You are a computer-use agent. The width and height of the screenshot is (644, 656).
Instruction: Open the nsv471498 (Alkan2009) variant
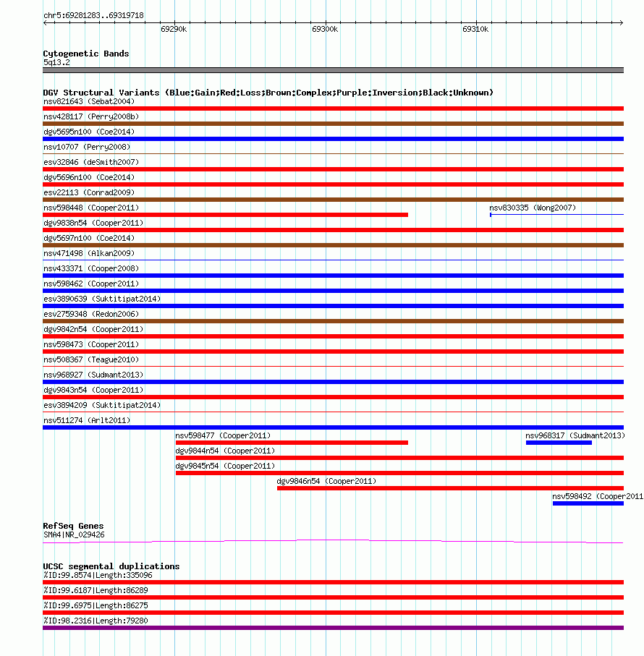point(89,254)
